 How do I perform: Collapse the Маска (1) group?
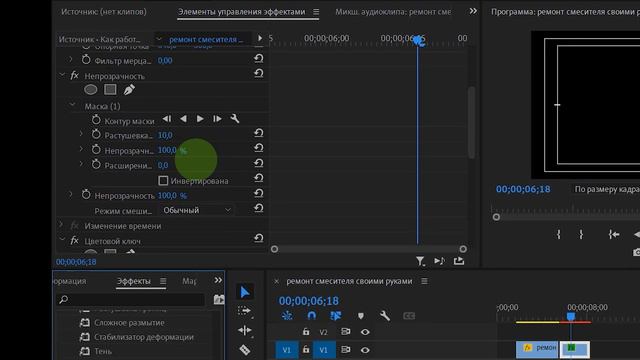click(72, 105)
